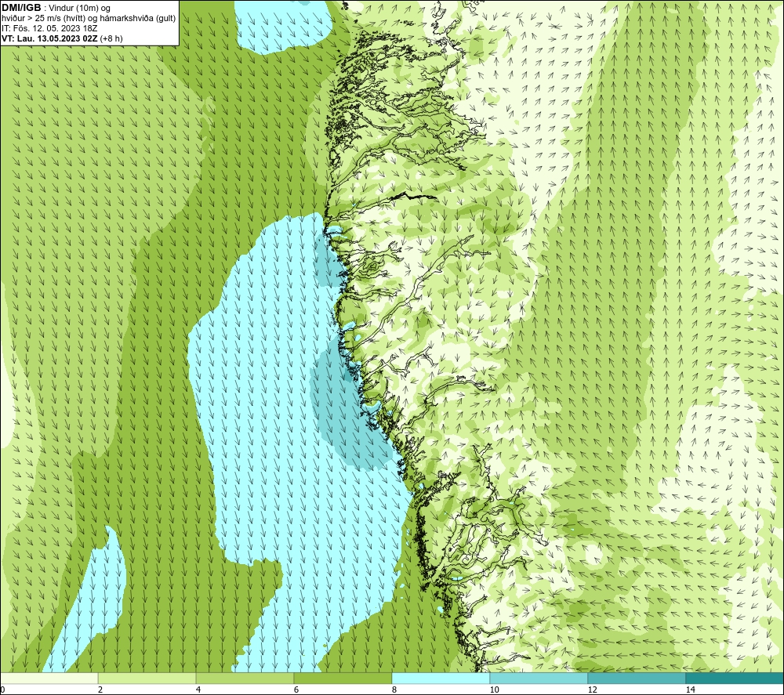Screen dimensions: 784x695
Task: Click the 6-8 m/s dark green legend swatch
Action: tap(343, 679)
